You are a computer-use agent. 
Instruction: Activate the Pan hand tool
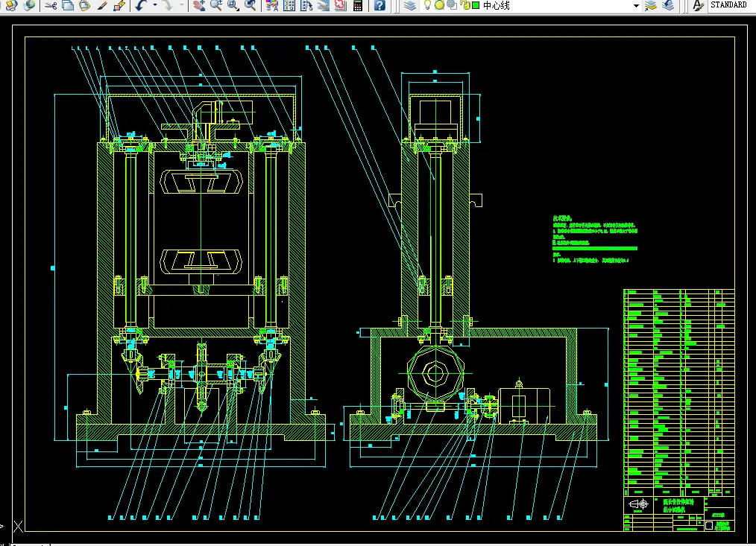pyautogui.click(x=198, y=5)
